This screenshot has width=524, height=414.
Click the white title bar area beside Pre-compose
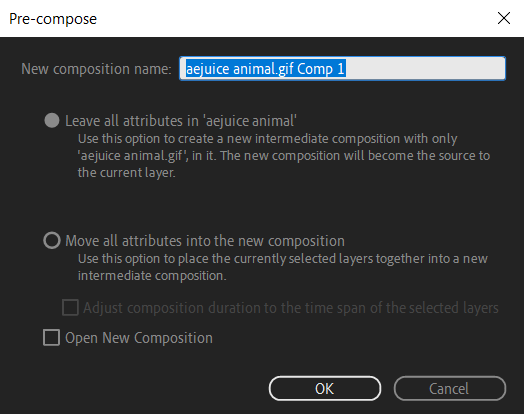pyautogui.click(x=294, y=18)
